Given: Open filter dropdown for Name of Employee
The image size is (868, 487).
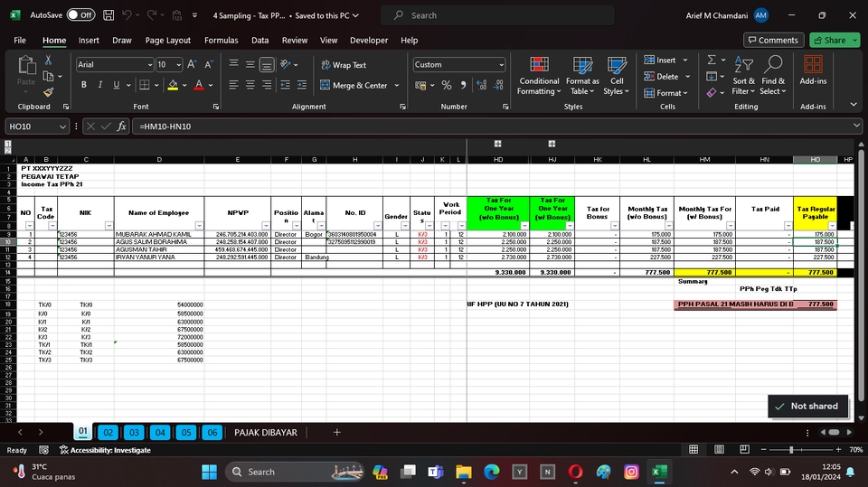Looking at the screenshot, I should [x=199, y=226].
